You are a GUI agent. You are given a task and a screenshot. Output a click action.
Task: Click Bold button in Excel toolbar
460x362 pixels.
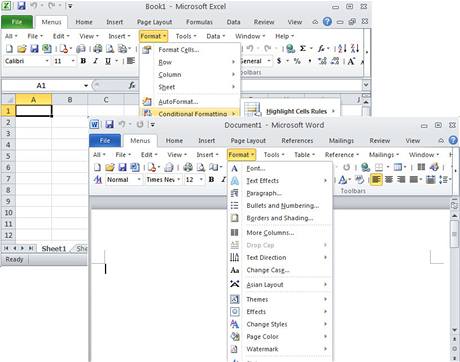(x=83, y=61)
